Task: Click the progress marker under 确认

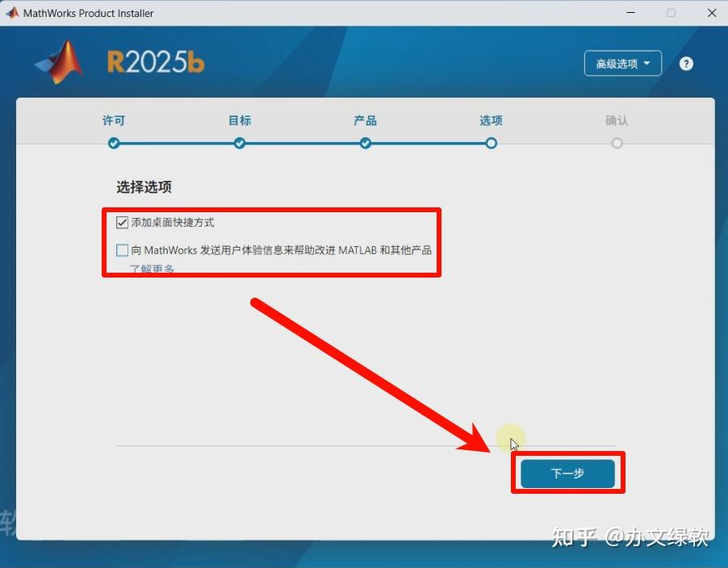Action: click(x=617, y=143)
